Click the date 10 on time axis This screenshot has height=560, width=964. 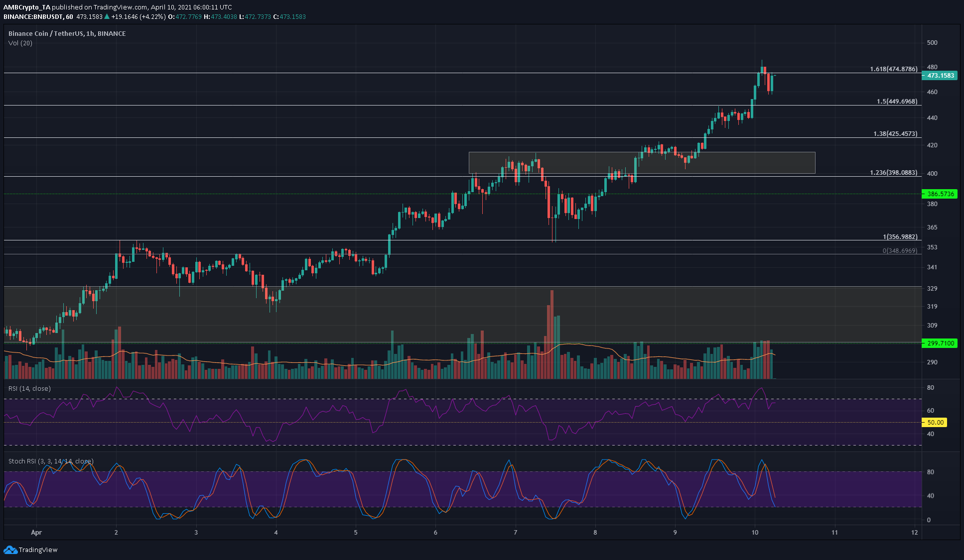click(755, 532)
